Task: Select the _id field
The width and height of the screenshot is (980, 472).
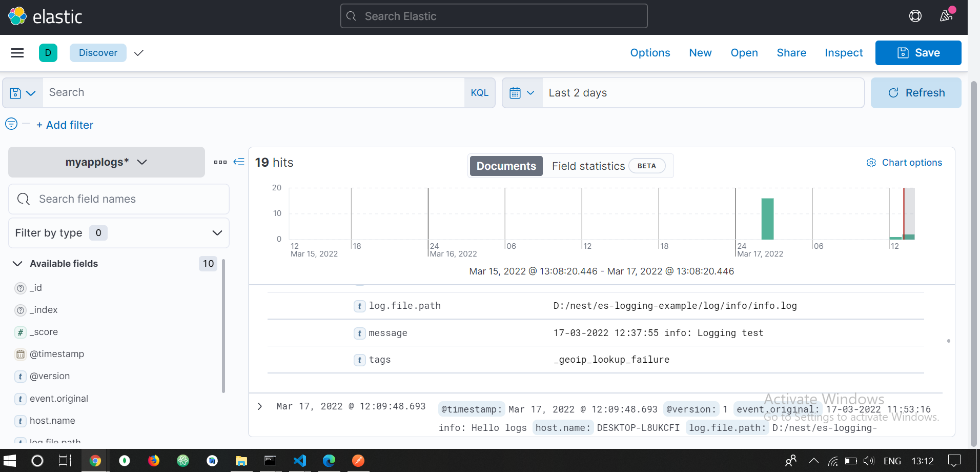Action: tap(36, 288)
